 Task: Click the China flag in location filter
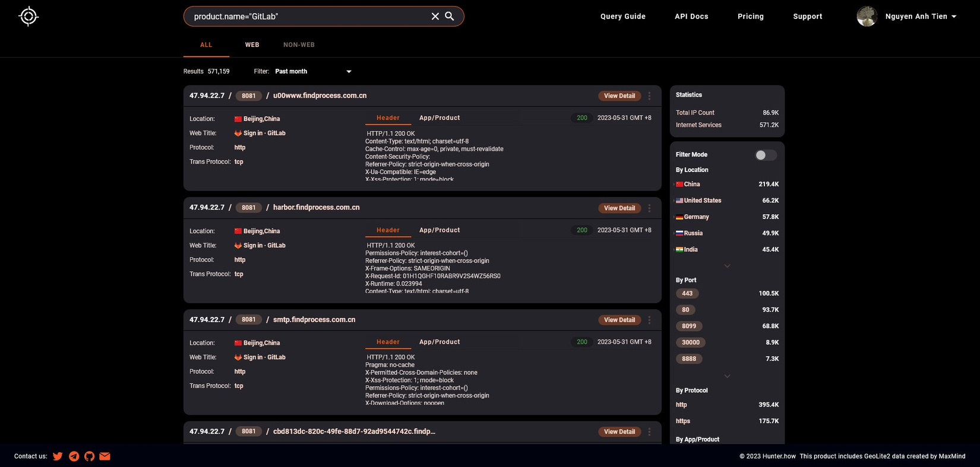pos(679,185)
